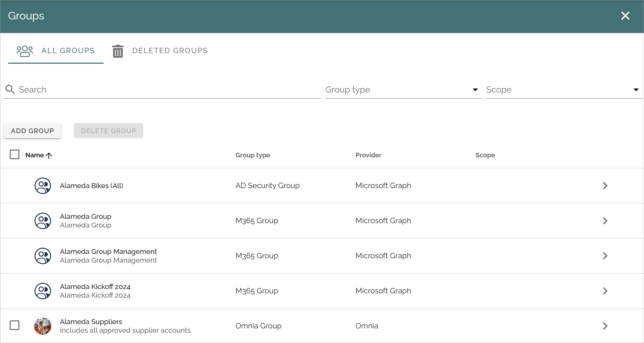Close the Groups dialog

click(x=625, y=16)
